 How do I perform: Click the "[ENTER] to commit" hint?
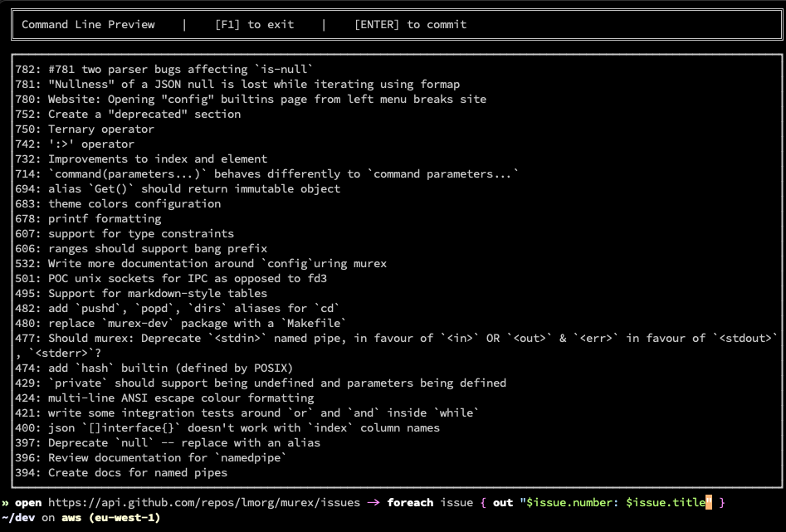click(x=410, y=24)
